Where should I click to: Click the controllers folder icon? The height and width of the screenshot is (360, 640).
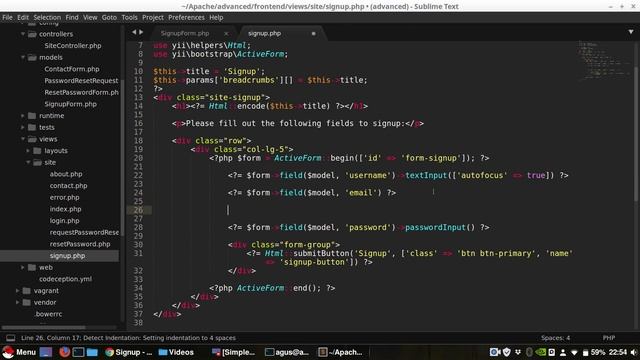tap(32, 34)
